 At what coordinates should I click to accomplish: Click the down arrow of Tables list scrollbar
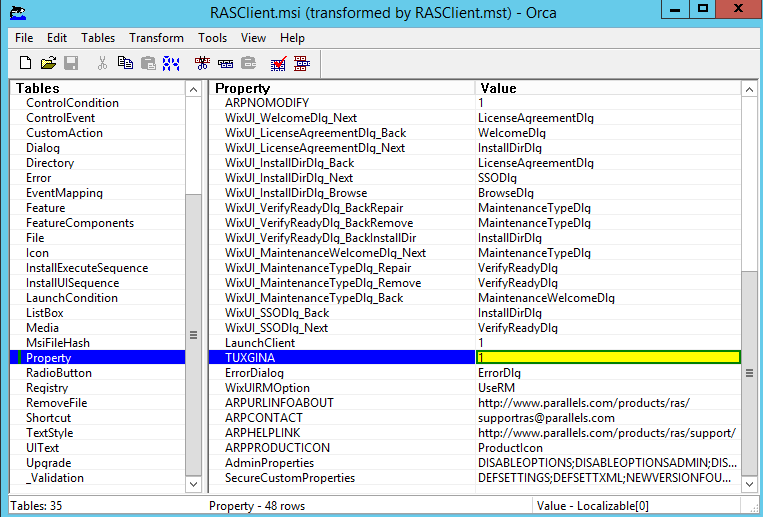tap(193, 484)
